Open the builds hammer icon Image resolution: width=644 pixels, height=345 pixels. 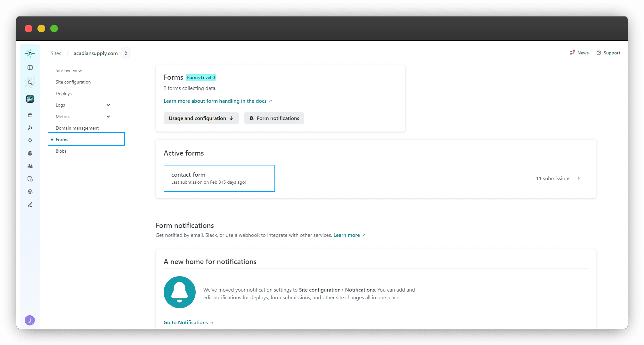coord(30,128)
